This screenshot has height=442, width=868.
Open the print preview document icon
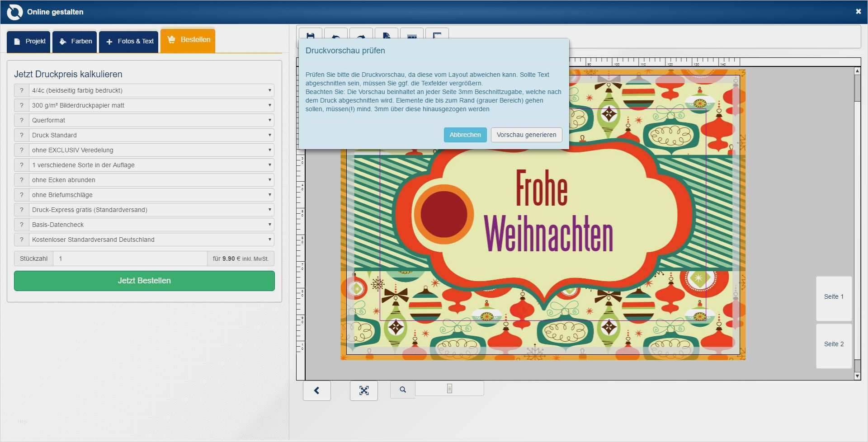point(386,36)
